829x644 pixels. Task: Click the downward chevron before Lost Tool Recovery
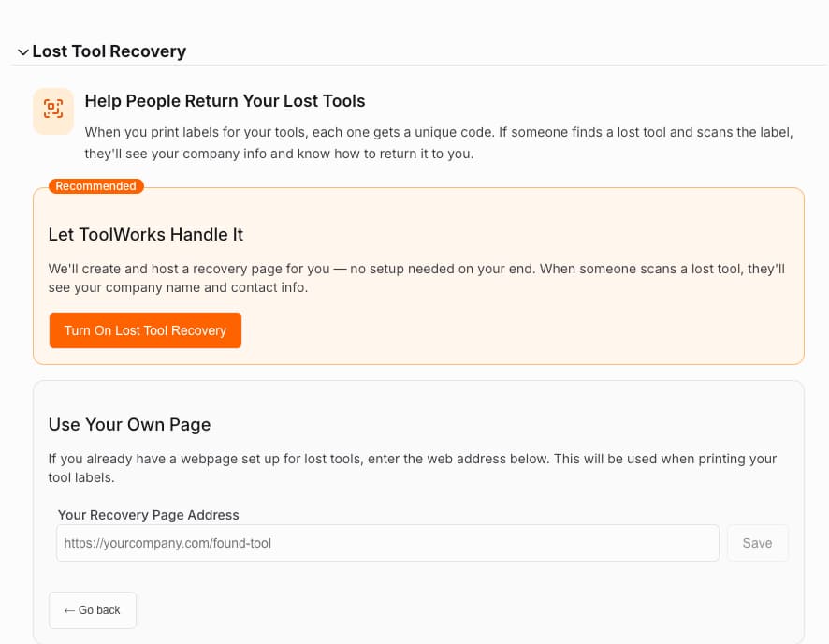click(22, 52)
